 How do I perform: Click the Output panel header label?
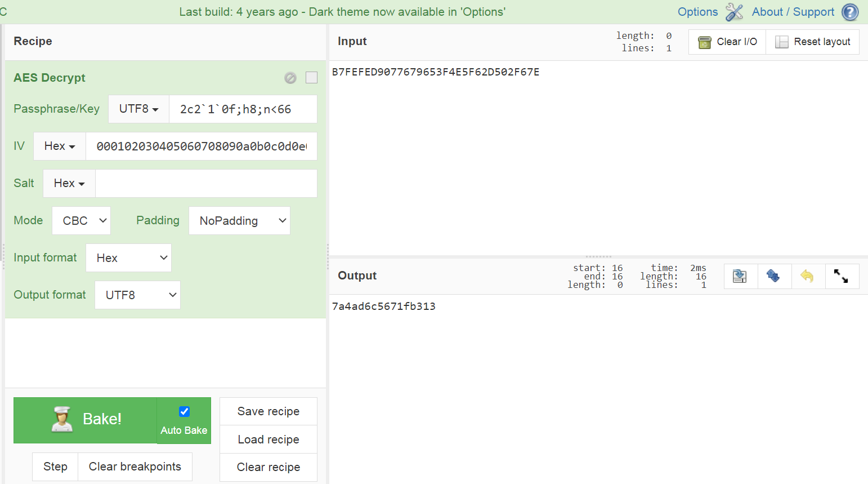point(357,276)
